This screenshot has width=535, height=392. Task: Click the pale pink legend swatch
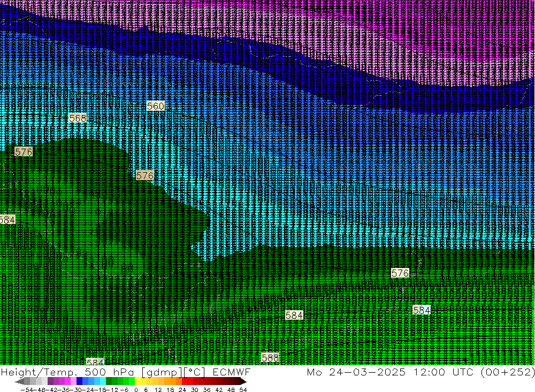point(73,381)
